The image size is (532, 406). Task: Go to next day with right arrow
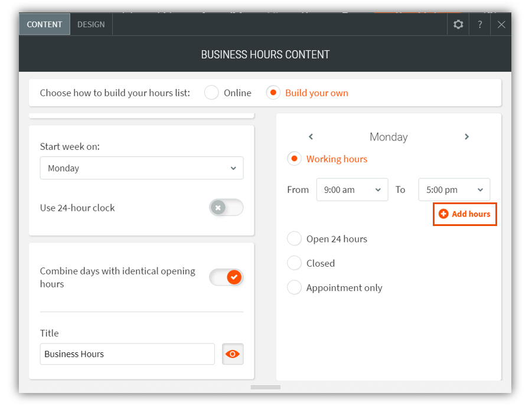(x=466, y=137)
